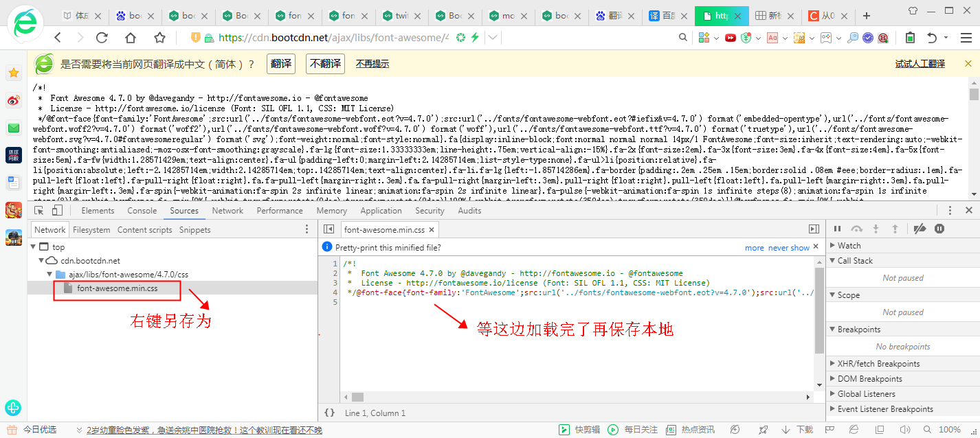This screenshot has width=980, height=438.
Task: Click the pretty-print braces icon
Action: [x=329, y=413]
